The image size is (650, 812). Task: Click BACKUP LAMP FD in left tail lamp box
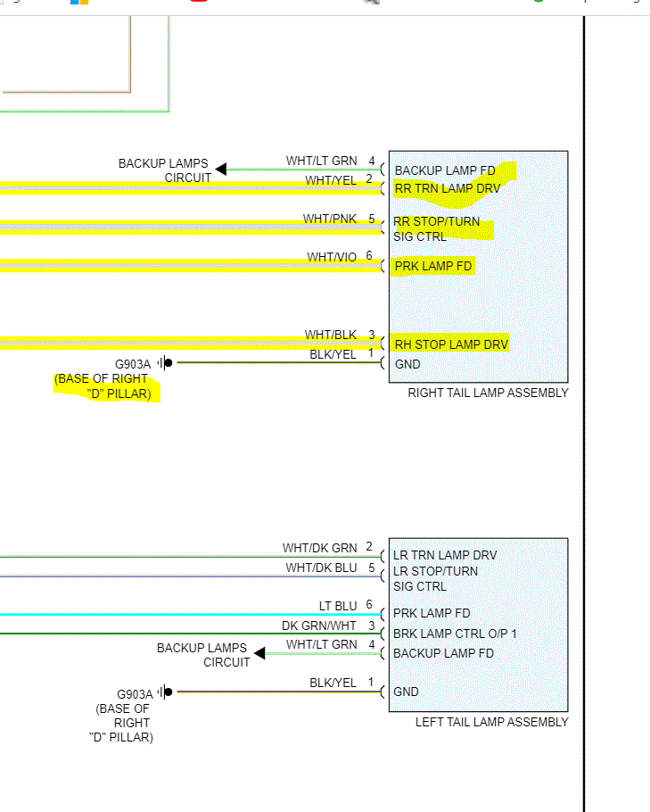pos(443,653)
